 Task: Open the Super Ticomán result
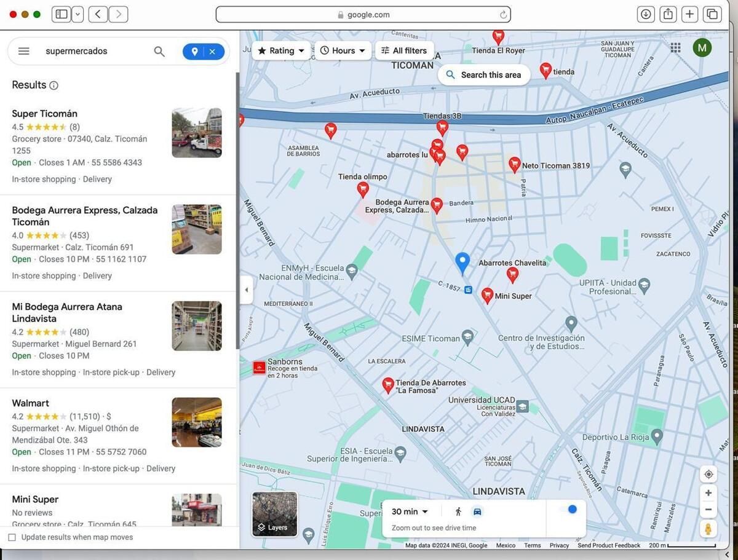(x=118, y=146)
